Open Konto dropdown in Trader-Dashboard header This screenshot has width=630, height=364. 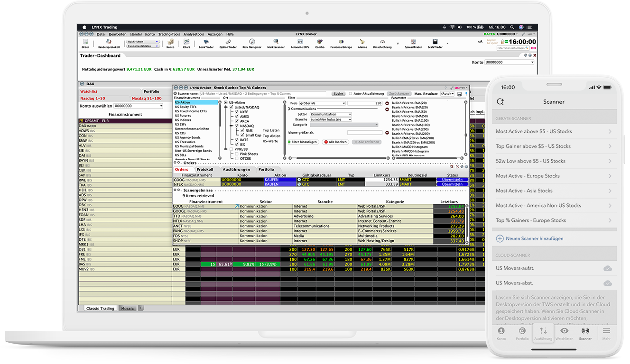[x=510, y=62]
